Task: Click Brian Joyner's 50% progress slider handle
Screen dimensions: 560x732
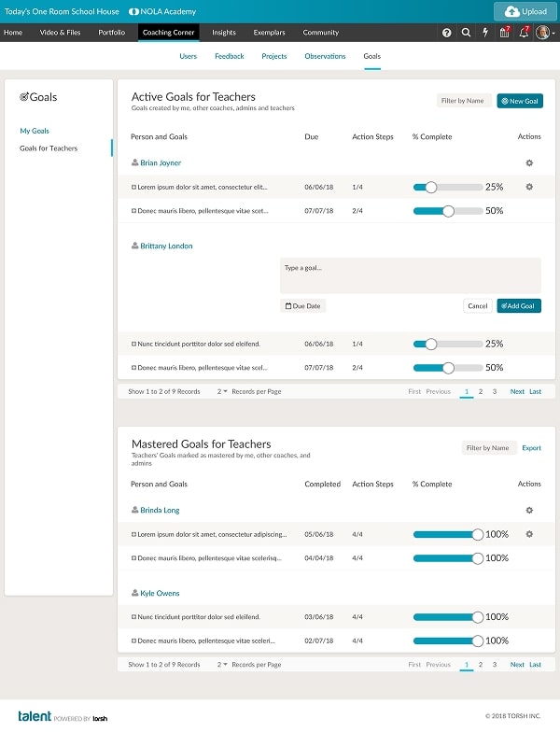Action: [448, 211]
